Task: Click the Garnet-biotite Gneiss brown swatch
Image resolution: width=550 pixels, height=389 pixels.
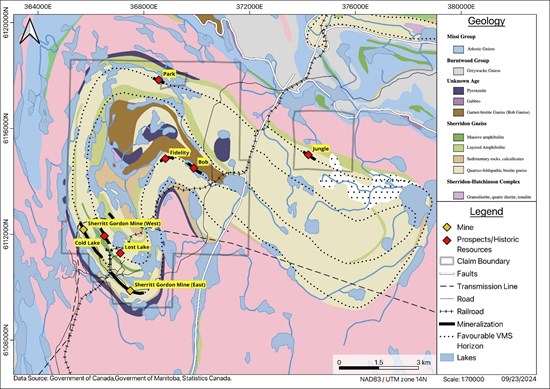Action: tap(458, 112)
